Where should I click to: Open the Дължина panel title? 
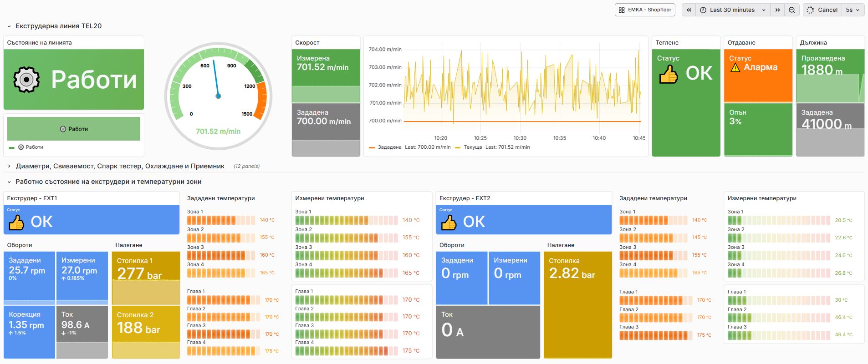[813, 43]
